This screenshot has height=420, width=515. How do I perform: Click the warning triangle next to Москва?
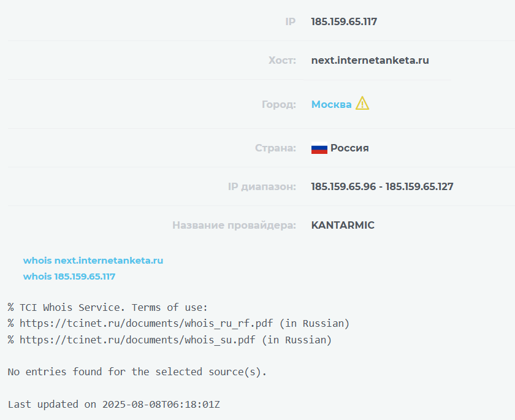pos(362,104)
